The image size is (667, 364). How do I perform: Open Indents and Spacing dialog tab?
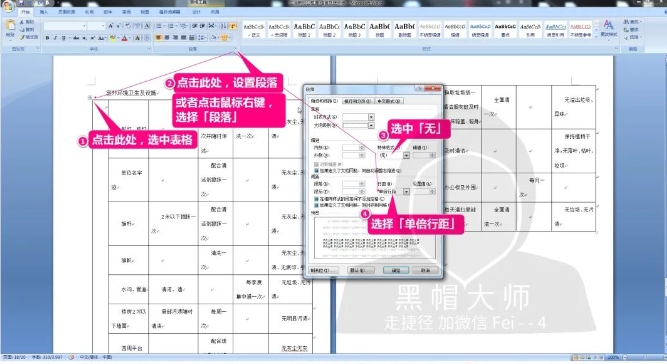pos(324,101)
